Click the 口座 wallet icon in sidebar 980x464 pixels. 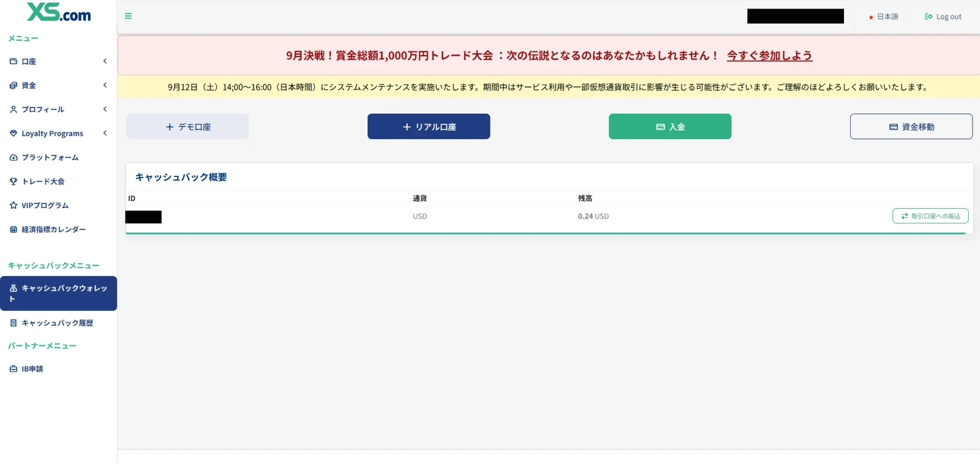(13, 61)
